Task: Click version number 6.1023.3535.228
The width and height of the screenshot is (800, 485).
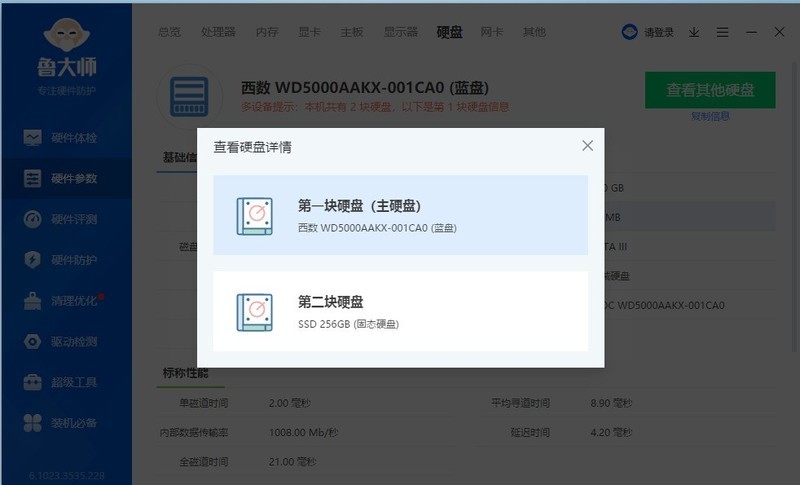Action: coord(67,475)
